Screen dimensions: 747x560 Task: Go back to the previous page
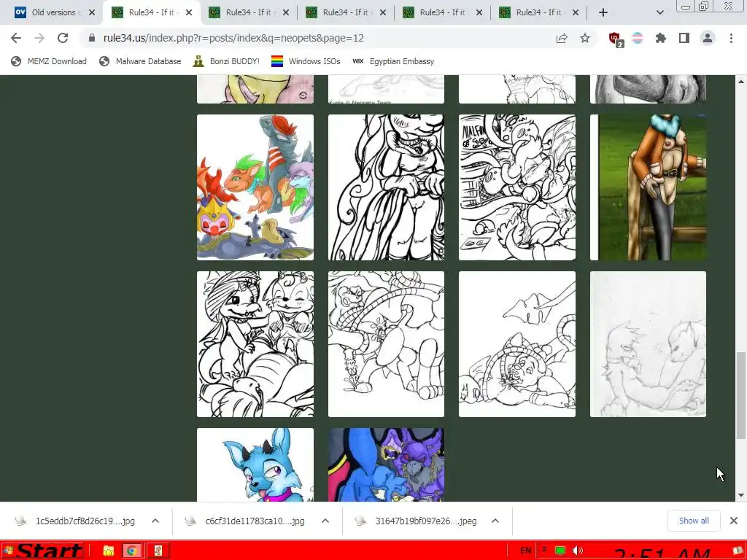[16, 38]
